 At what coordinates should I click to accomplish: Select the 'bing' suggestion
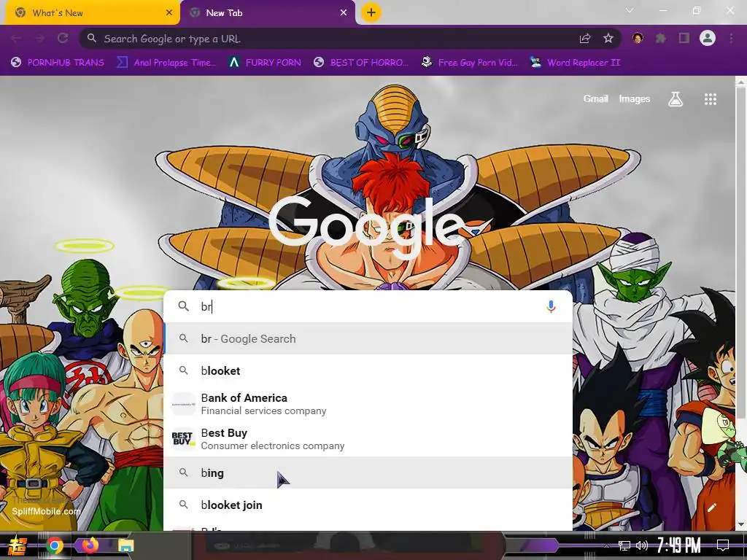(368, 472)
